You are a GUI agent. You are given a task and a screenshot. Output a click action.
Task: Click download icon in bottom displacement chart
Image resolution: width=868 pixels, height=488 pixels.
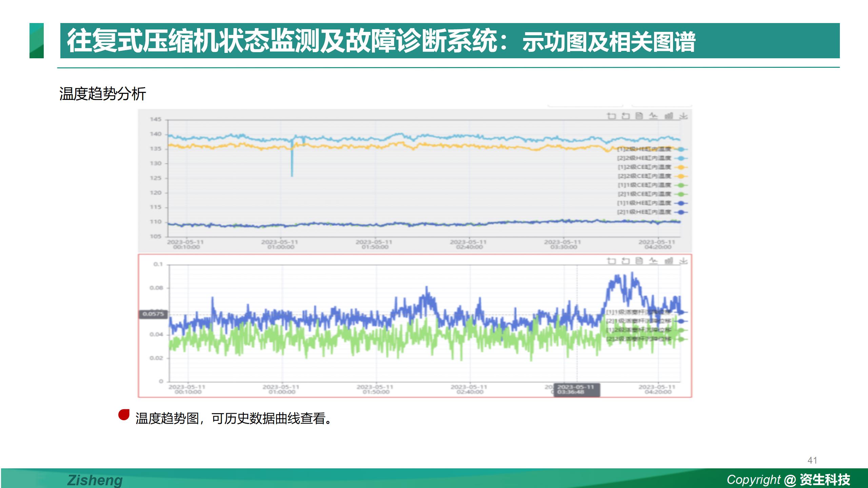tap(683, 261)
